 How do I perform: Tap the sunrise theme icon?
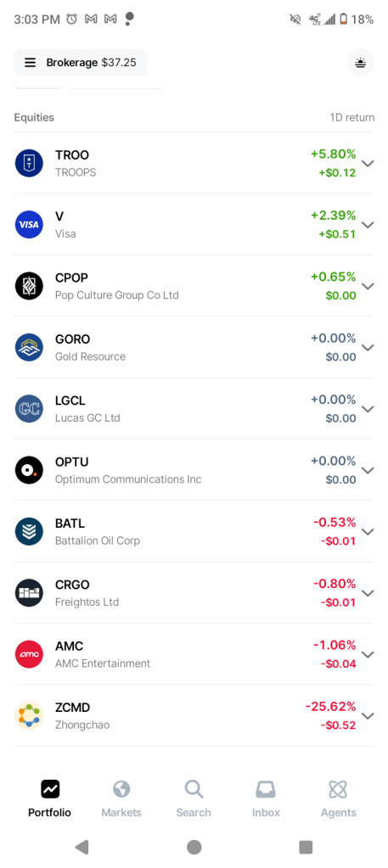[x=360, y=63]
